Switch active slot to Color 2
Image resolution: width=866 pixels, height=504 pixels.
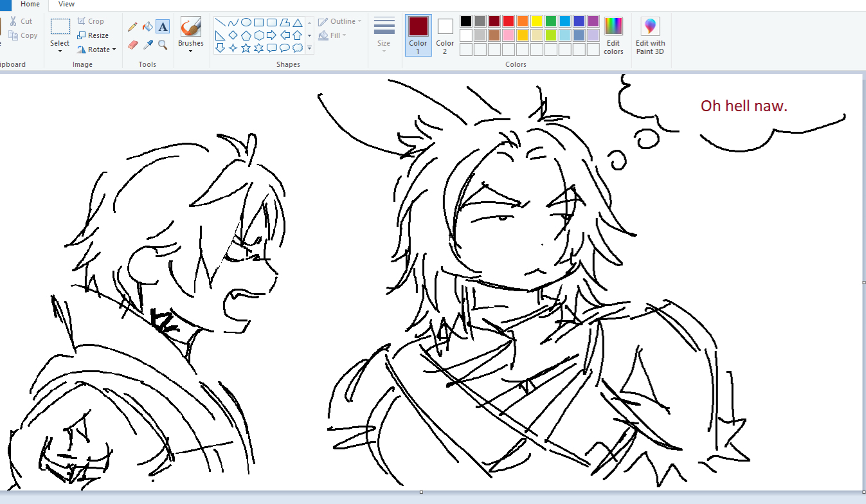click(x=445, y=35)
